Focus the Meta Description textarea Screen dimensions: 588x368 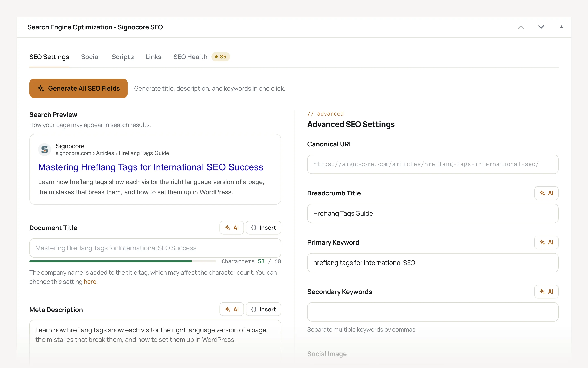click(155, 342)
